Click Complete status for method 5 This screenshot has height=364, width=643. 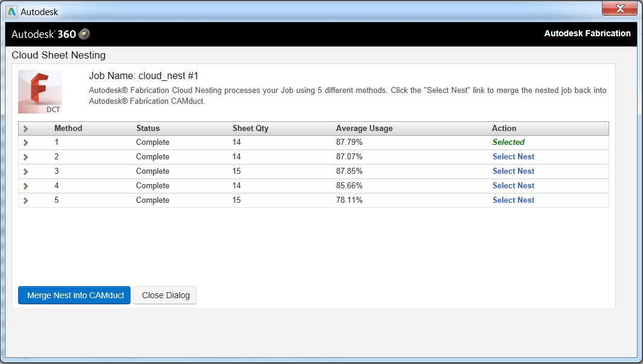(152, 200)
